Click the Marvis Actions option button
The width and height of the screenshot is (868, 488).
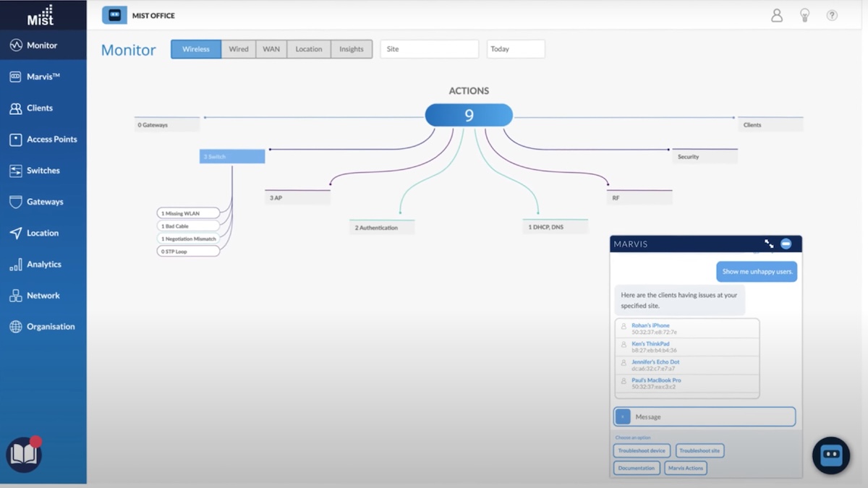tap(686, 468)
